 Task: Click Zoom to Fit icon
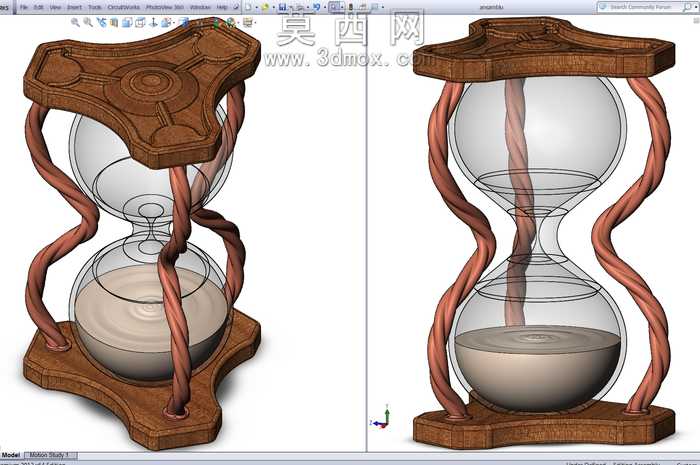pyautogui.click(x=75, y=22)
